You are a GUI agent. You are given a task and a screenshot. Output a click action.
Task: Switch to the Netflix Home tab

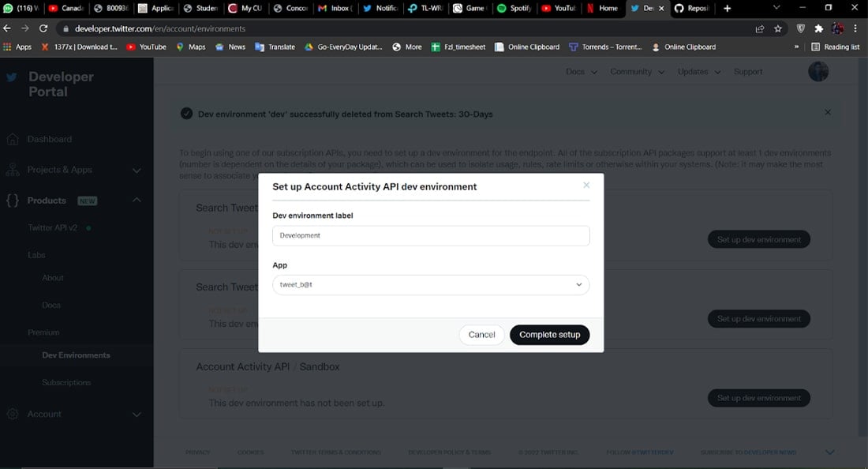[x=603, y=9]
